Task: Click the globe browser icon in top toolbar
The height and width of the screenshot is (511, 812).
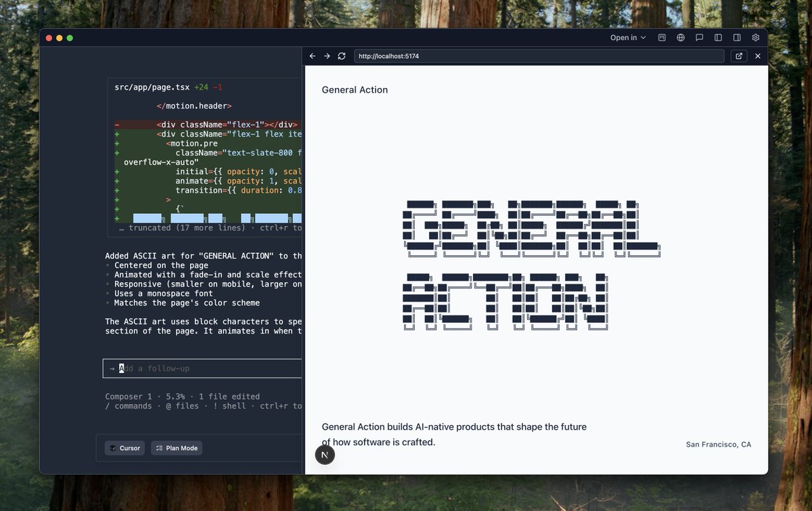Action: tap(681, 38)
